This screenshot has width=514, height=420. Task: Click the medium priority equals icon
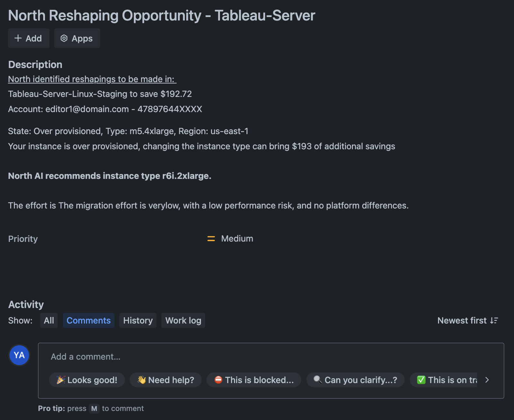(211, 239)
